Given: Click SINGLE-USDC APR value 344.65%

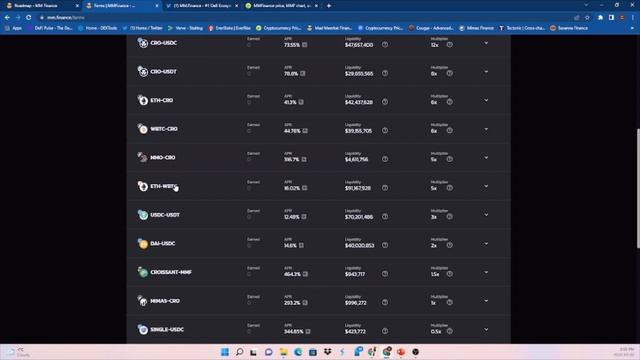Looking at the screenshot, I should point(293,331).
